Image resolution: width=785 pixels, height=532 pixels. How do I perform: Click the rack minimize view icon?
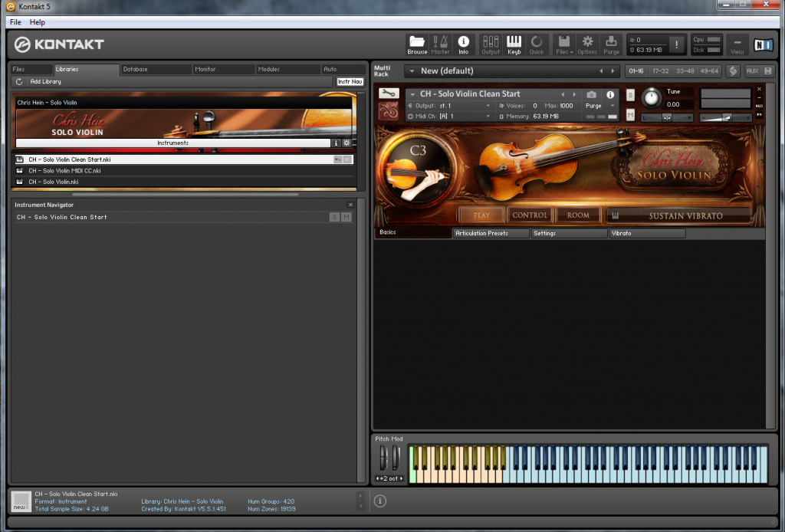click(x=767, y=71)
